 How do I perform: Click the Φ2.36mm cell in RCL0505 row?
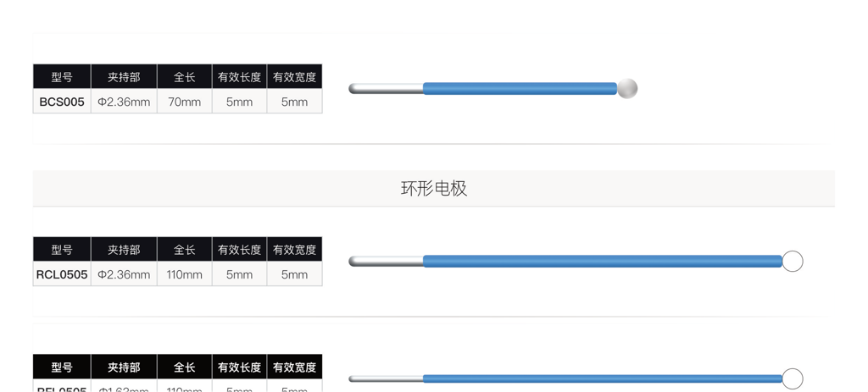click(x=124, y=274)
